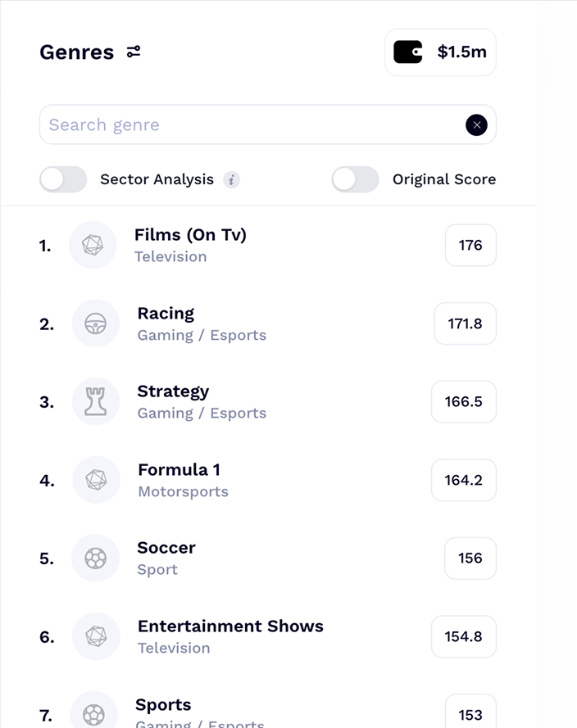Show the Sector Analysis info tooltip icon

click(x=231, y=179)
